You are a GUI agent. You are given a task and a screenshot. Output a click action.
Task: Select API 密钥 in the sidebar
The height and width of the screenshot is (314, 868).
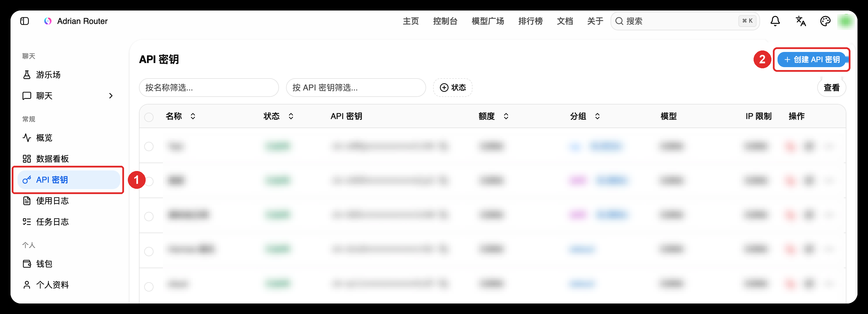pyautogui.click(x=69, y=180)
